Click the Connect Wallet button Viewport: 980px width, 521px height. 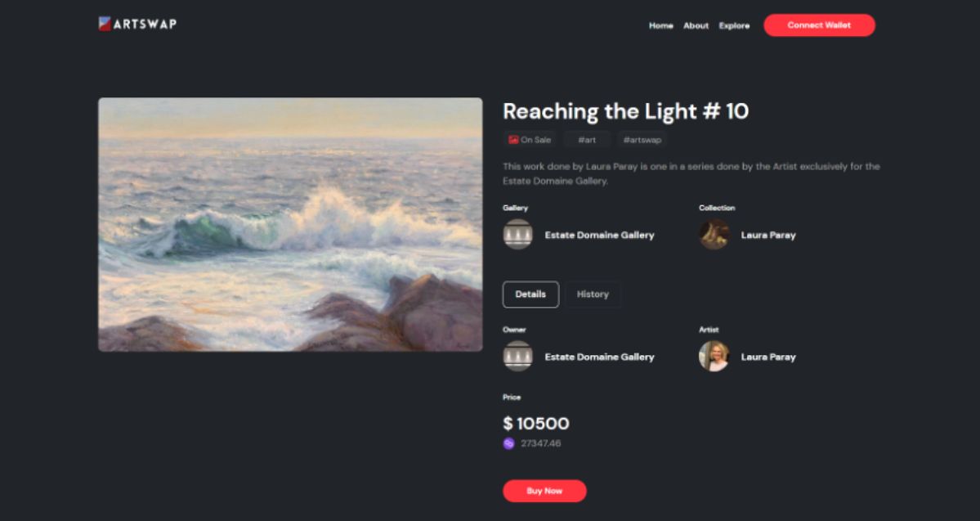(x=819, y=25)
